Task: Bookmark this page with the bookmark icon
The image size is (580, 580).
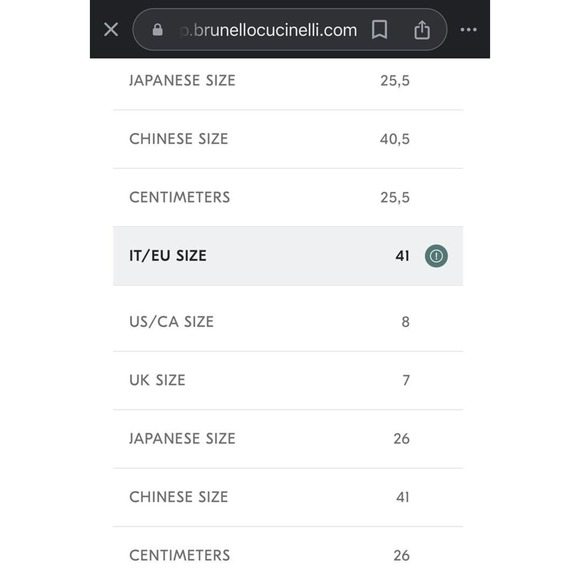Action: pos(380,30)
